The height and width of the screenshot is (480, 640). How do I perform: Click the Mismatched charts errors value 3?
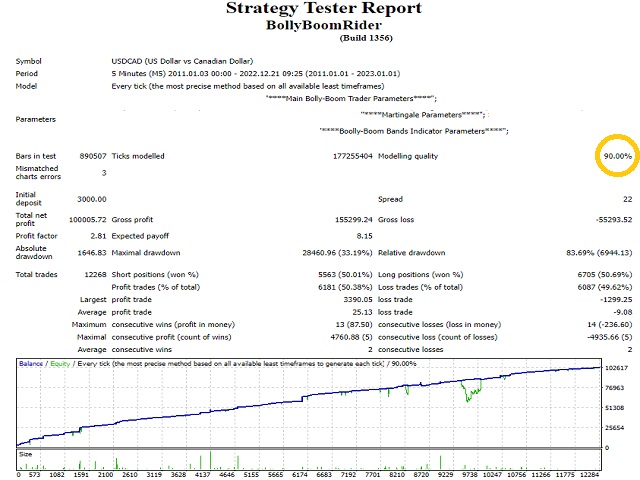(104, 173)
